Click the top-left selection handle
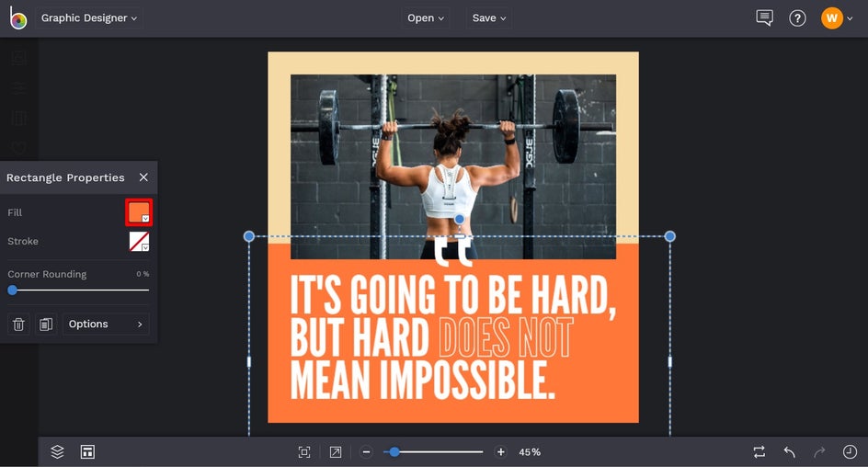The height and width of the screenshot is (467, 868). (x=249, y=236)
